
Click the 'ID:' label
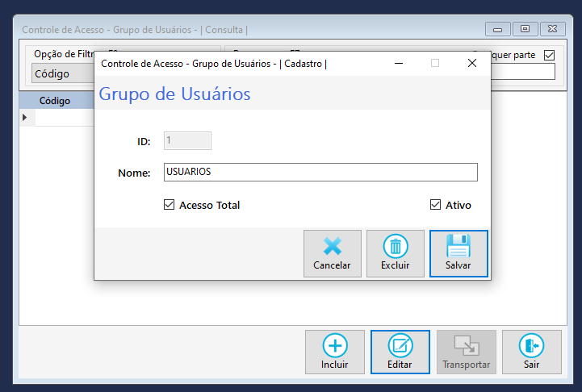(x=144, y=141)
